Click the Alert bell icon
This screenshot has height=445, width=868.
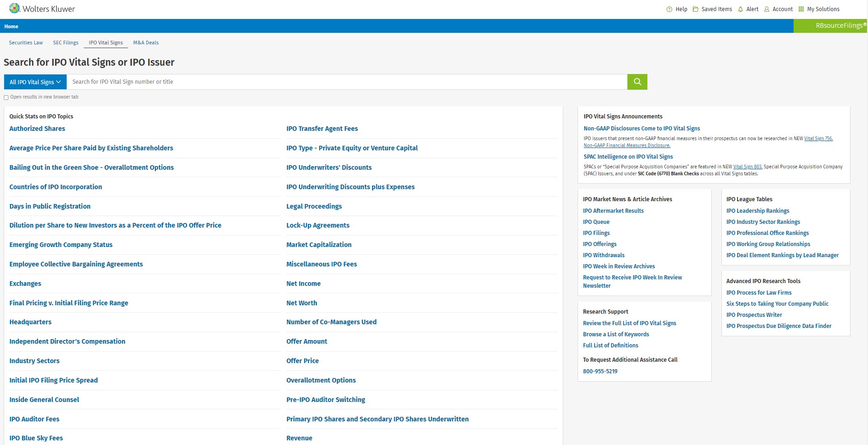click(x=740, y=9)
